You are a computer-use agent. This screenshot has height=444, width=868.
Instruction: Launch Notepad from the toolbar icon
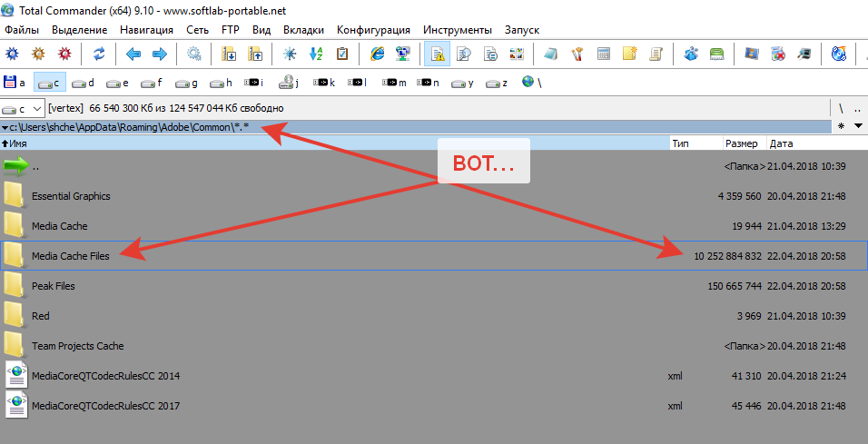tap(551, 54)
